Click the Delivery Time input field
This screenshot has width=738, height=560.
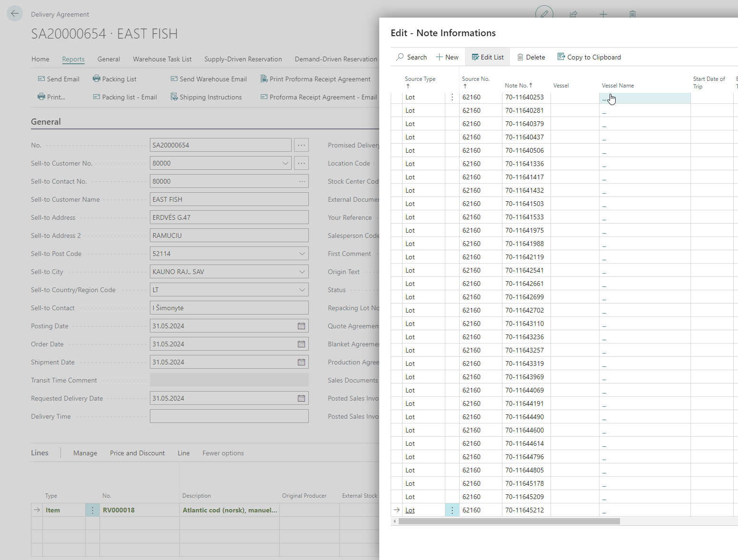tap(229, 416)
